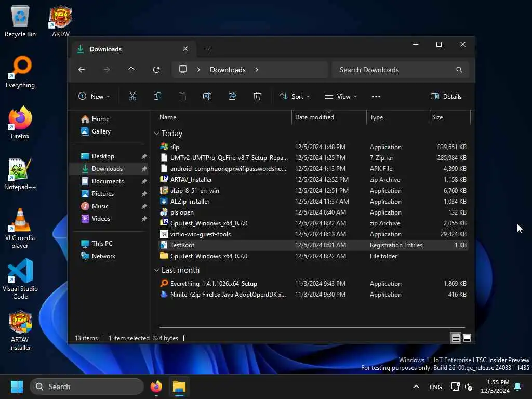Image resolution: width=532 pixels, height=399 pixels.
Task: Click the Paste clipboard icon in toolbar
Action: click(x=182, y=96)
